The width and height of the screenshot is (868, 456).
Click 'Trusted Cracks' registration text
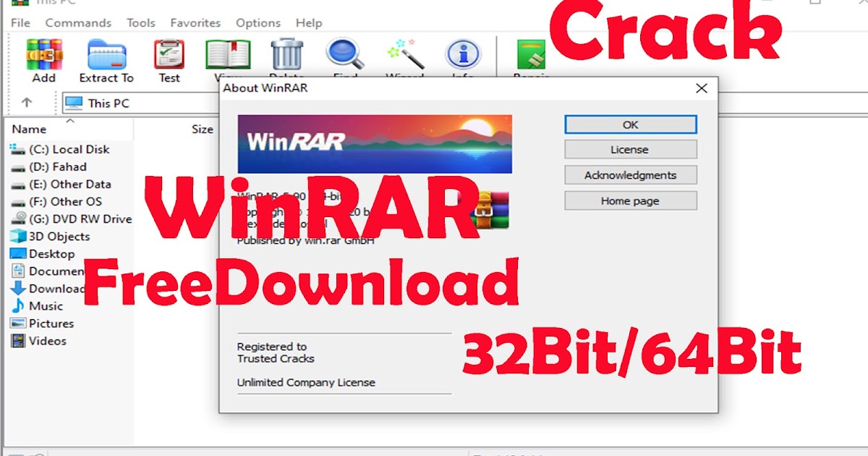[x=276, y=358]
